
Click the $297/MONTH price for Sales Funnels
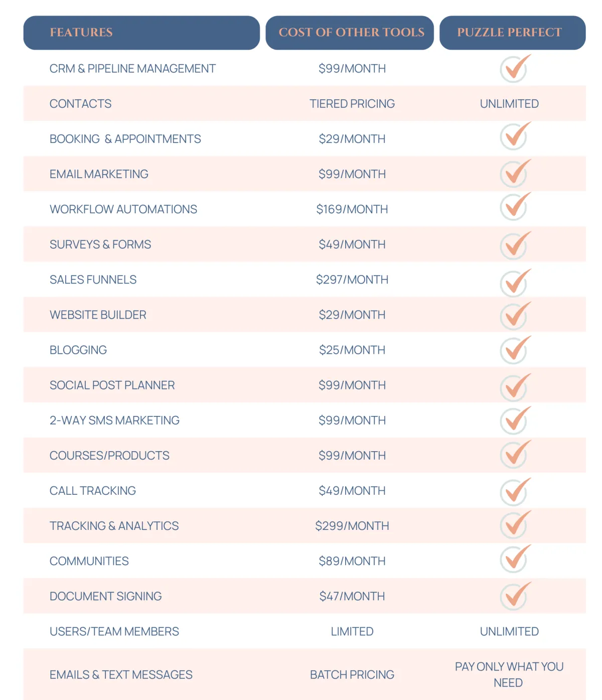tap(352, 279)
